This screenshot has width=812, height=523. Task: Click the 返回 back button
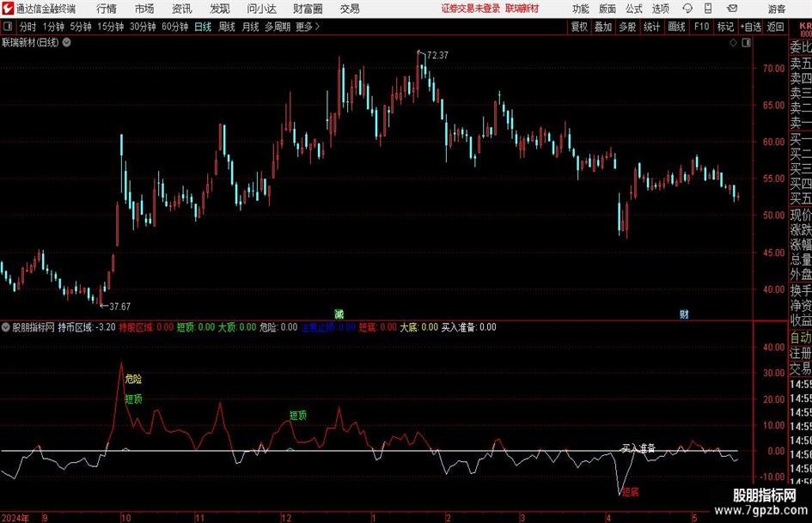tap(775, 27)
